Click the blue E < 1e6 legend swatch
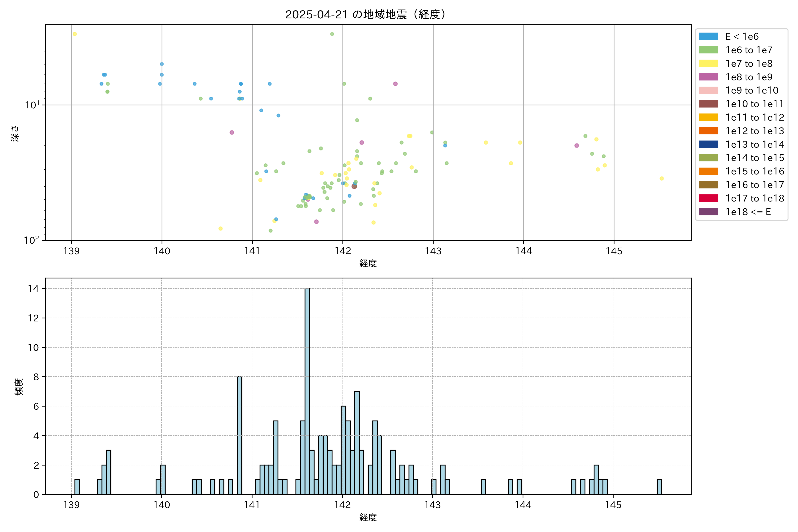This screenshot has height=532, width=798. point(708,37)
